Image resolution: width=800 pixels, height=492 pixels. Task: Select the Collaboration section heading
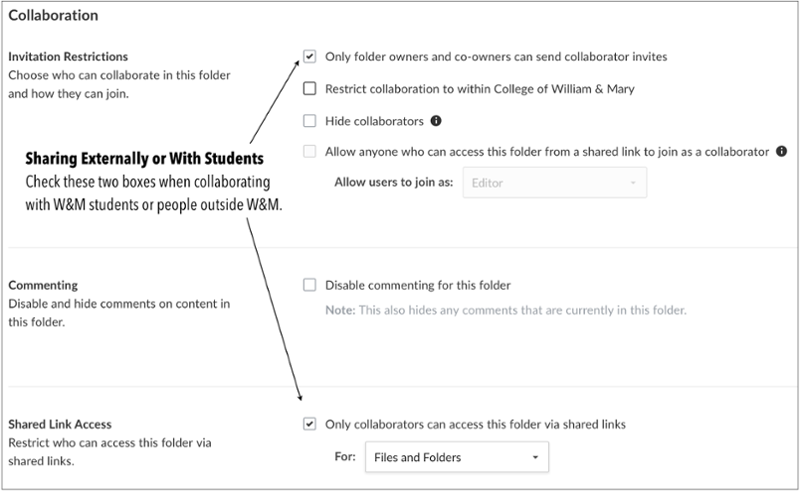(53, 17)
